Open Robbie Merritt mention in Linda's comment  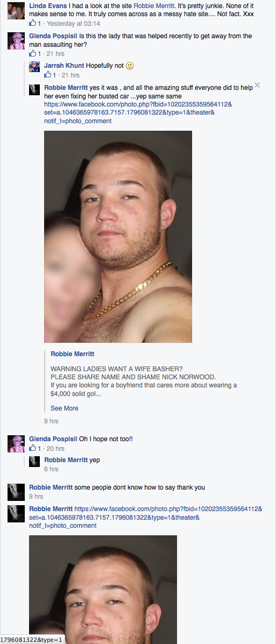[154, 6]
